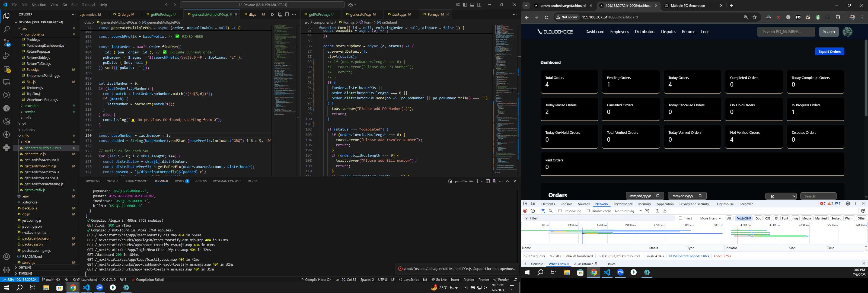868x293 pixels.
Task: Click the kill terminal trash icon
Action: click(x=494, y=181)
